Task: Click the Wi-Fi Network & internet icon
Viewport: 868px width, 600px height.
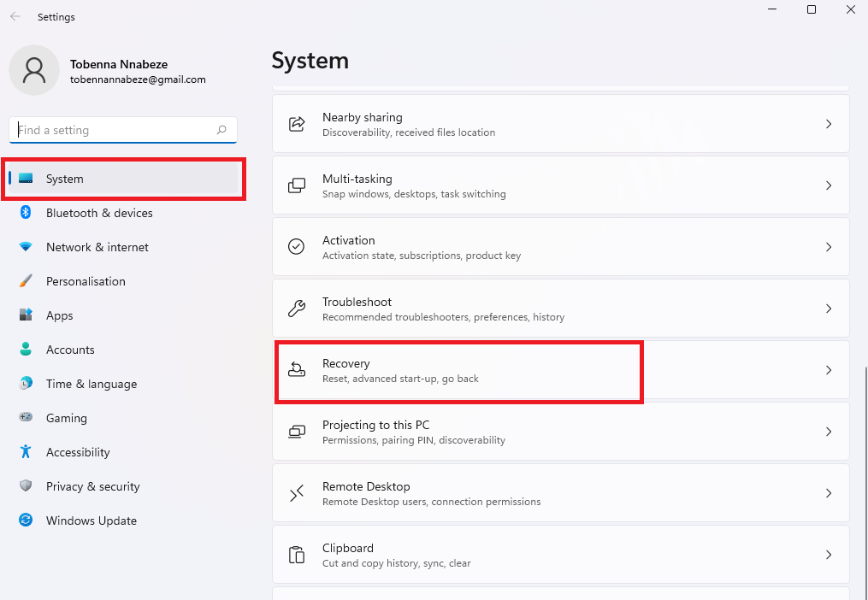Action: [x=26, y=247]
